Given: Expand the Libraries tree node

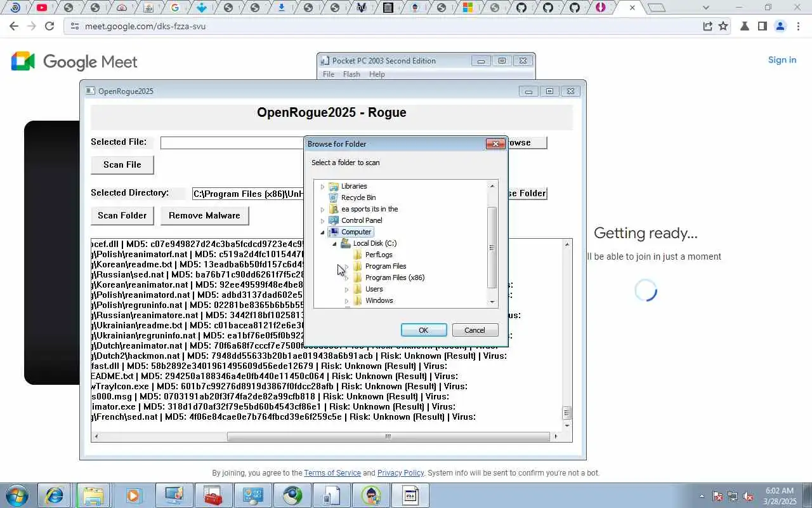Looking at the screenshot, I should click(322, 187).
